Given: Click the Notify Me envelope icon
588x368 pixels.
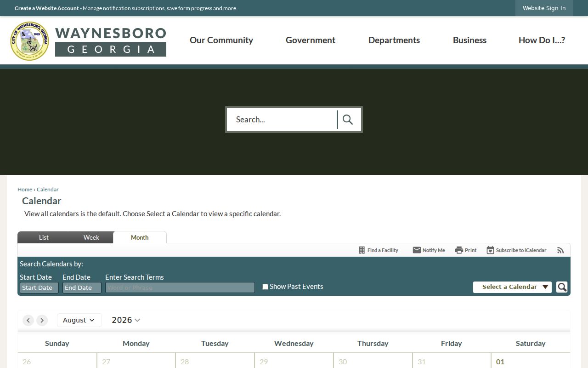Looking at the screenshot, I should (x=417, y=250).
